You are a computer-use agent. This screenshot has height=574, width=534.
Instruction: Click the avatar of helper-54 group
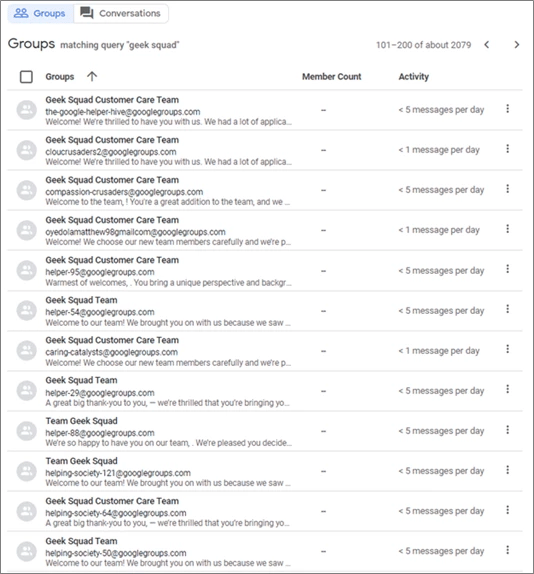point(26,310)
